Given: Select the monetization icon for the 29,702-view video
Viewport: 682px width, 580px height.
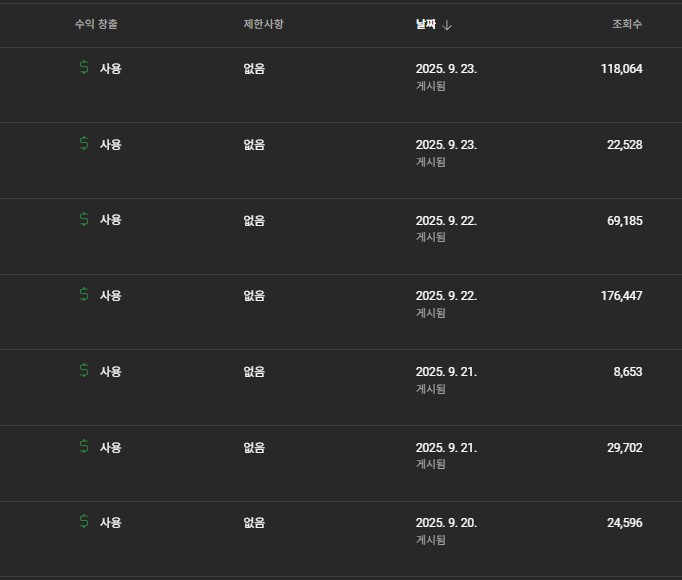Looking at the screenshot, I should (84, 447).
